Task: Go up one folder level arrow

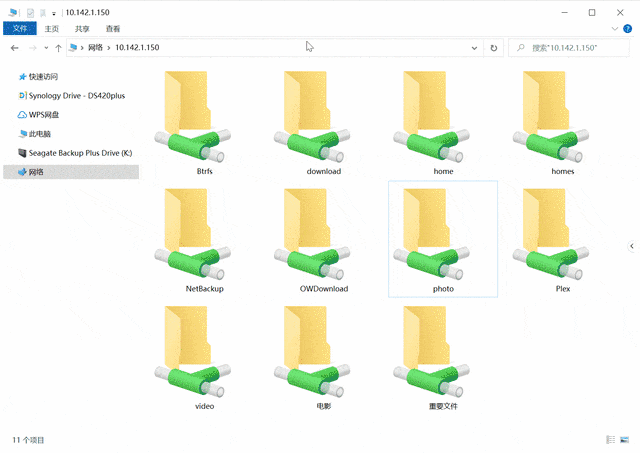Action: point(58,48)
